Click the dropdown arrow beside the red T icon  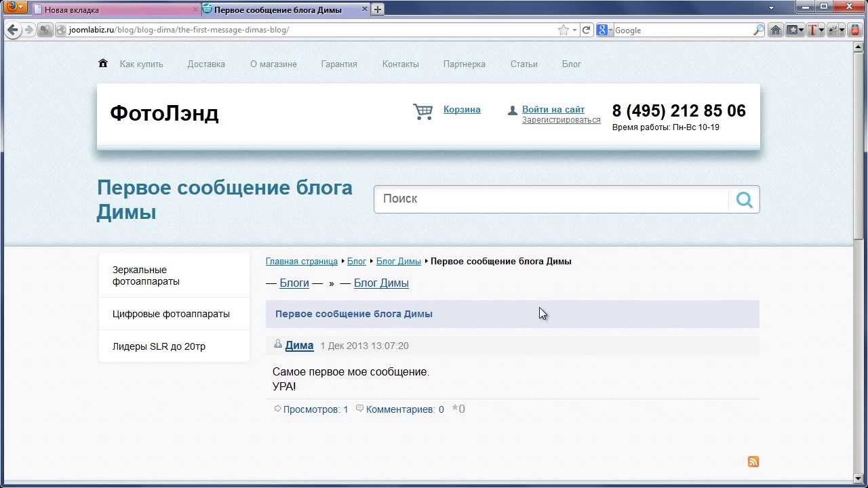[822, 30]
